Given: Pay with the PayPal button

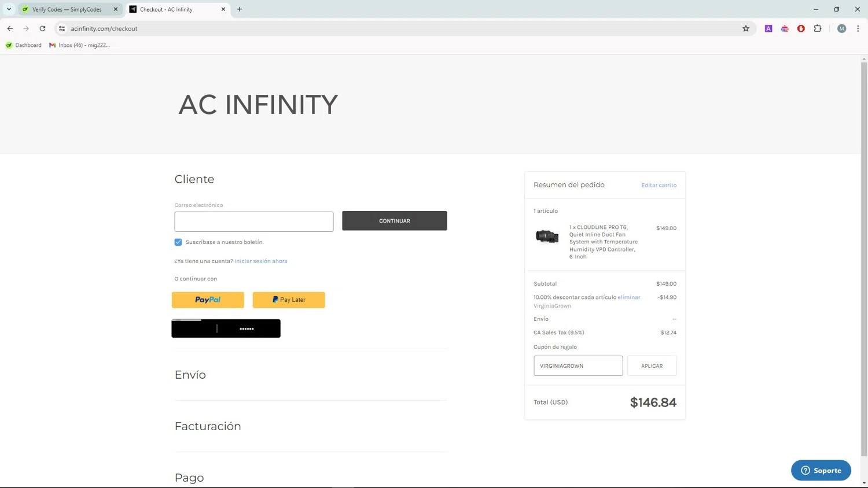Looking at the screenshot, I should (208, 300).
